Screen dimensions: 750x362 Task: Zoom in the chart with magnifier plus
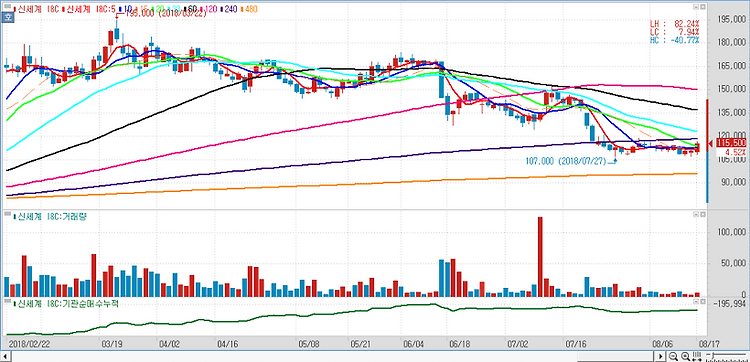[685, 356]
